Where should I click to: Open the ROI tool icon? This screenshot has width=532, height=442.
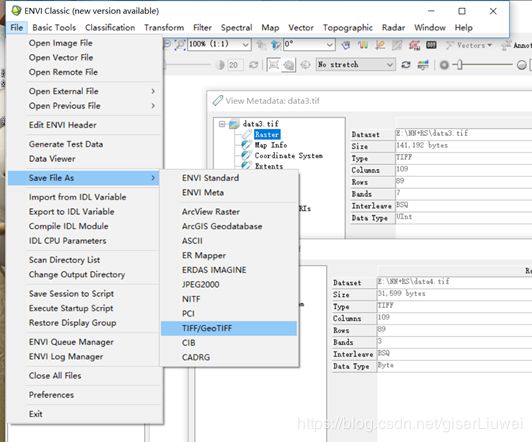414,45
